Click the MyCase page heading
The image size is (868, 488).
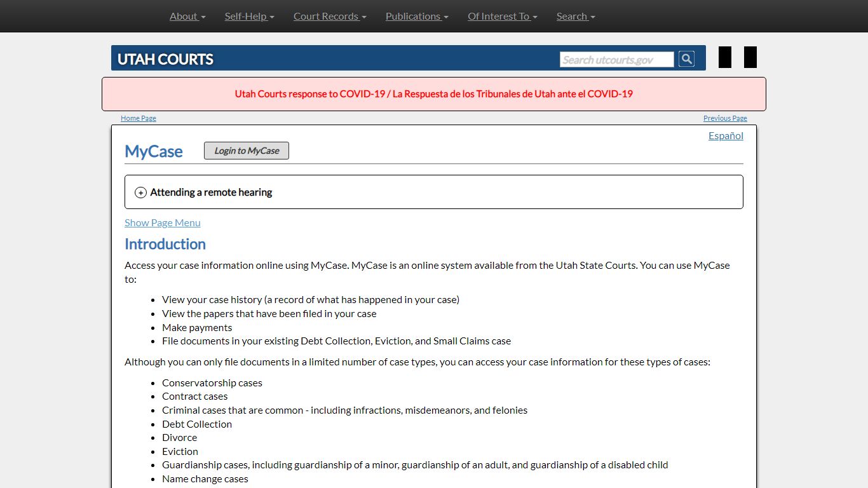[154, 151]
